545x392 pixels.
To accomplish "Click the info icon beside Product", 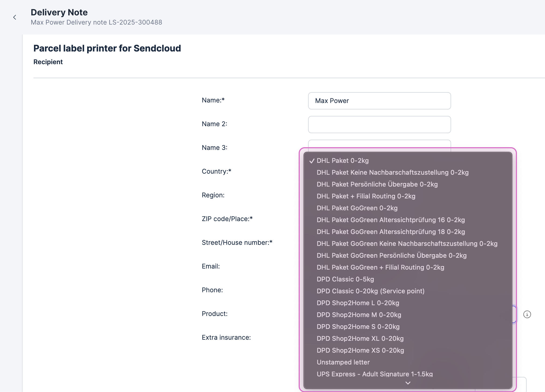I will click(527, 314).
